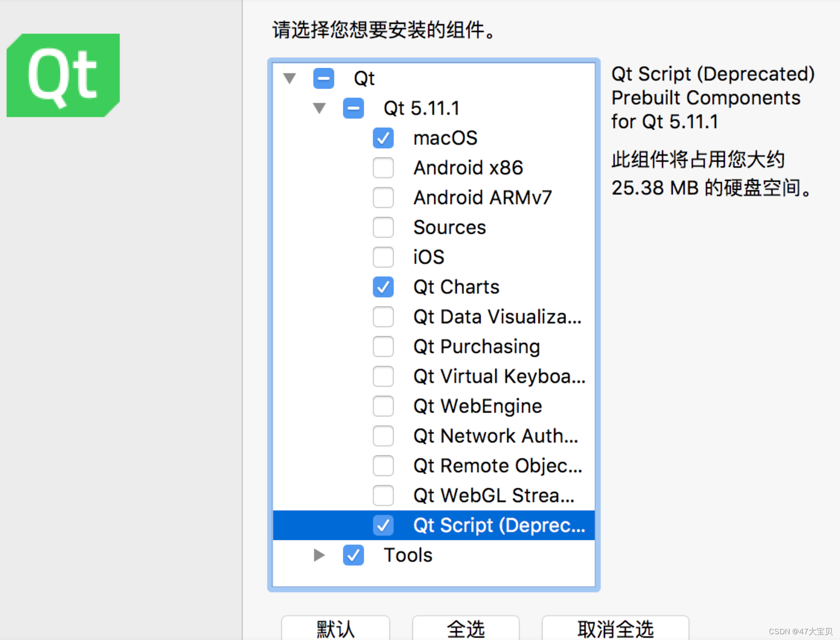This screenshot has height=640, width=840.
Task: Select the iOS row label
Action: pyautogui.click(x=429, y=258)
